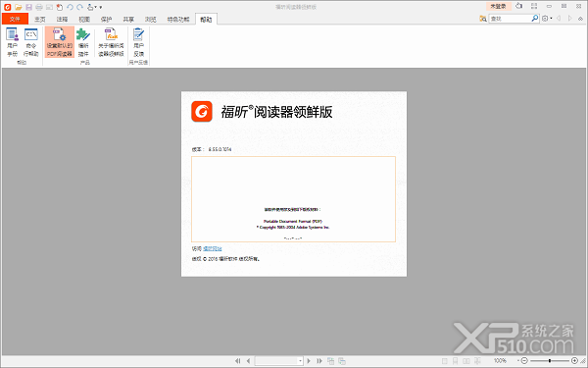Click the version number text 8.55.0.1014
The height and width of the screenshot is (368, 588).
220,149
